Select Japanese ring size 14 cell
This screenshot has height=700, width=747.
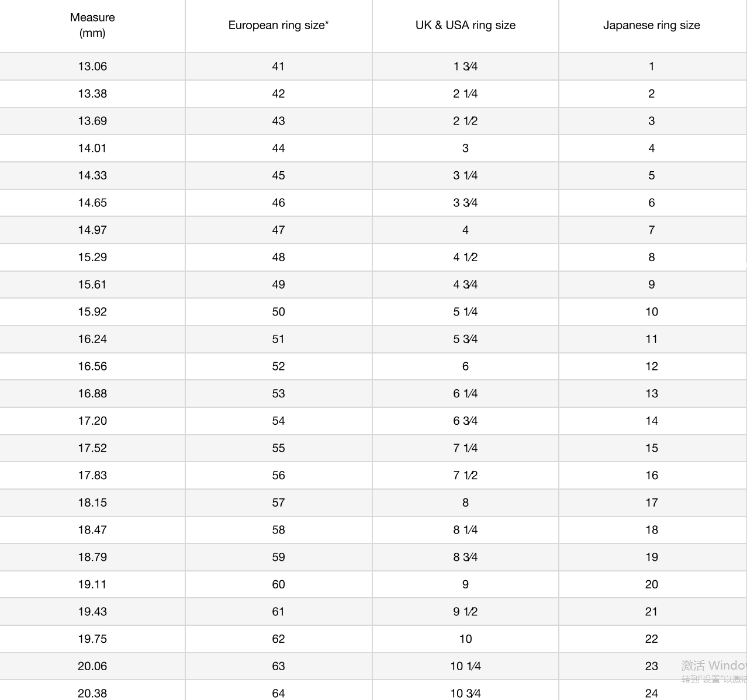pos(651,421)
